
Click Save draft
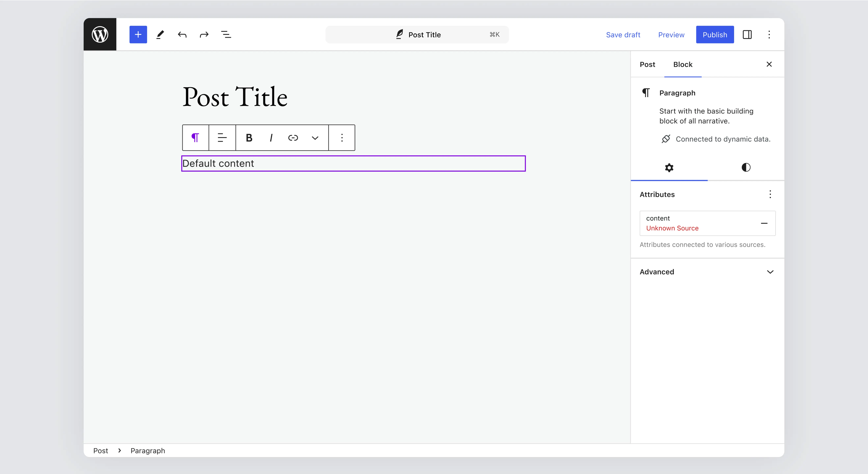(623, 35)
